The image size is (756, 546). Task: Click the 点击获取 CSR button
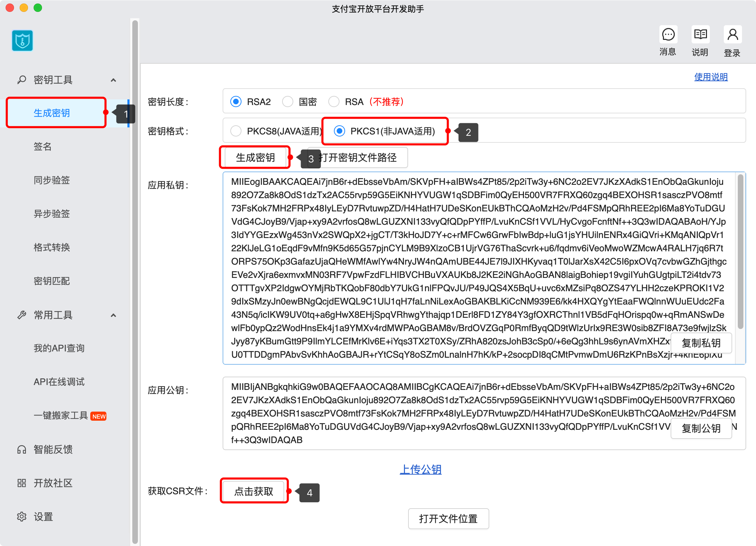[x=254, y=491]
